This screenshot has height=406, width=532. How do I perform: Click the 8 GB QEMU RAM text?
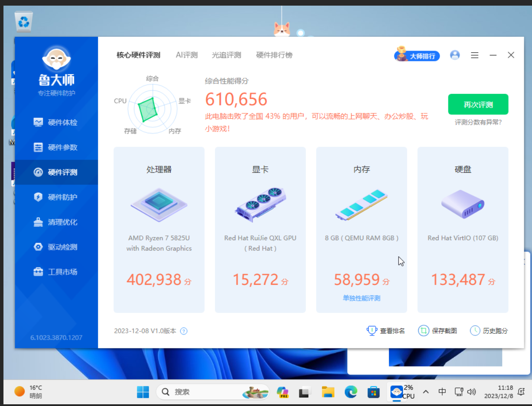point(362,238)
